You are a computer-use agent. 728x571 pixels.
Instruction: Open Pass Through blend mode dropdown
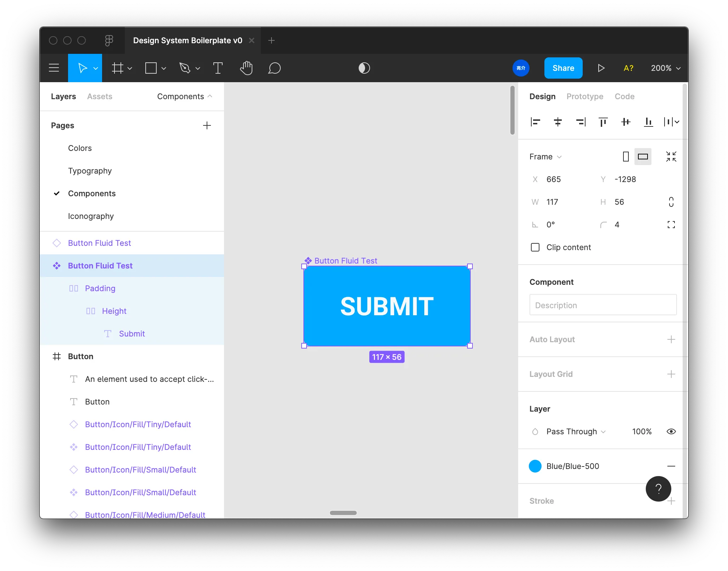576,431
